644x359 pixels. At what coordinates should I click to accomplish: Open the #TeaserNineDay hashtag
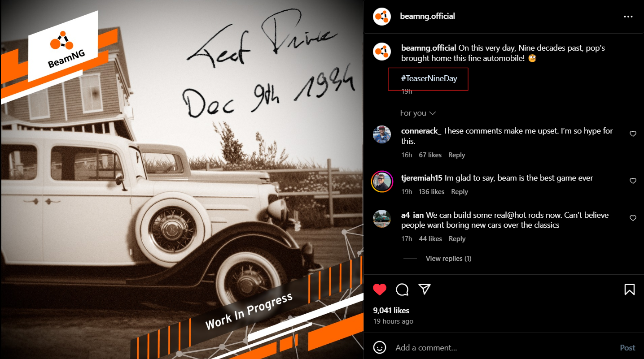coord(429,78)
